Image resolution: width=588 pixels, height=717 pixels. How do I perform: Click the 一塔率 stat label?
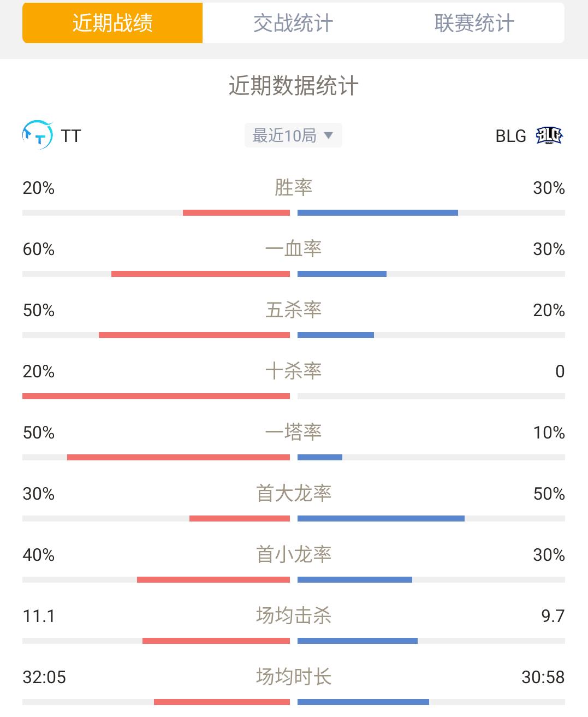[293, 432]
